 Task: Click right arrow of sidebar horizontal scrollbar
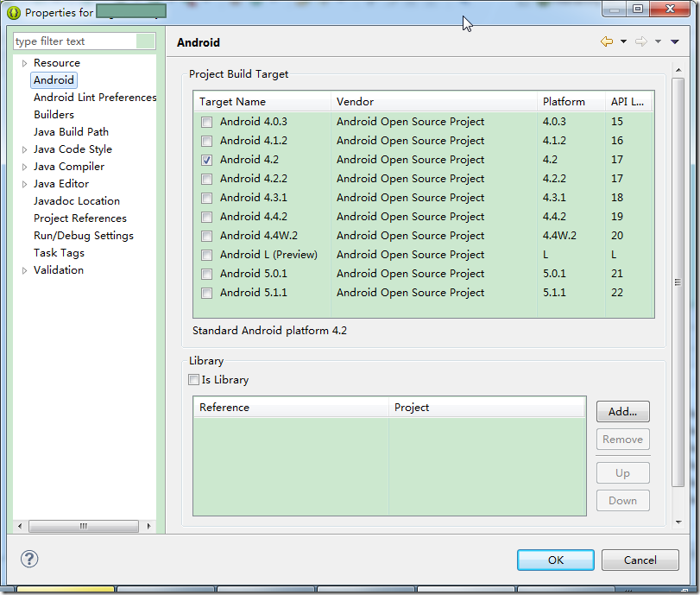coord(148,526)
